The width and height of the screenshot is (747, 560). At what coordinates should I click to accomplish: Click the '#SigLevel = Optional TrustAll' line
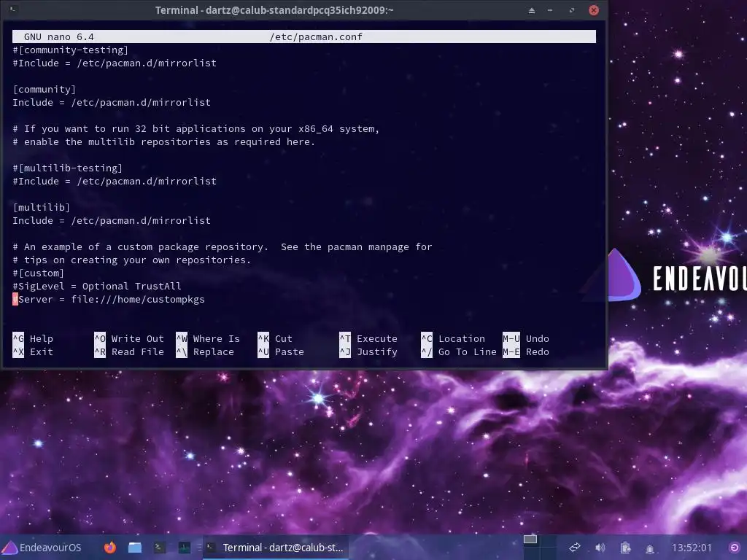pos(97,286)
